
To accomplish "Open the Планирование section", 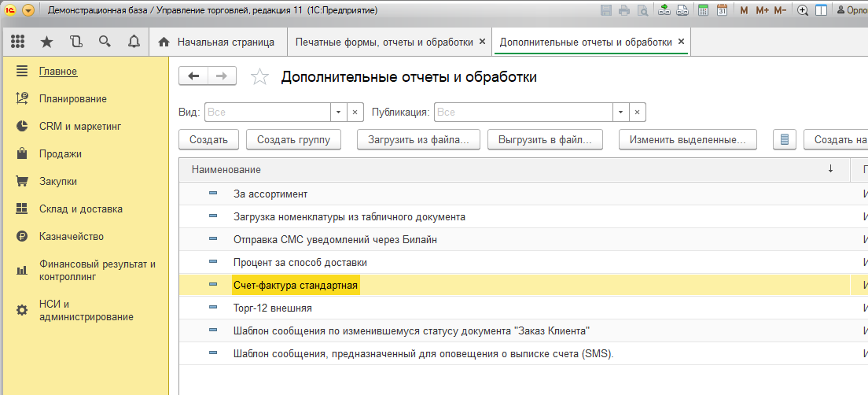I will 73,98.
